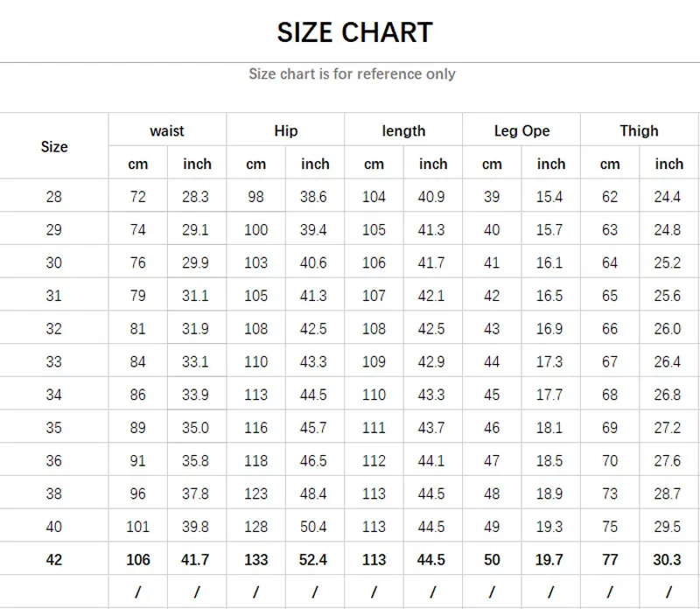
Task: Click the 106 waist cm value
Action: [x=137, y=559]
